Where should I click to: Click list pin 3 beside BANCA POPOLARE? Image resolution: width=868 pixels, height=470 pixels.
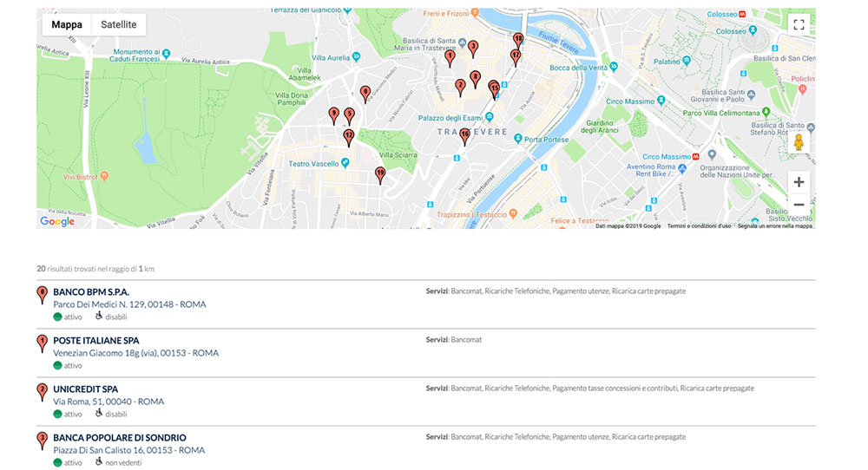point(42,441)
